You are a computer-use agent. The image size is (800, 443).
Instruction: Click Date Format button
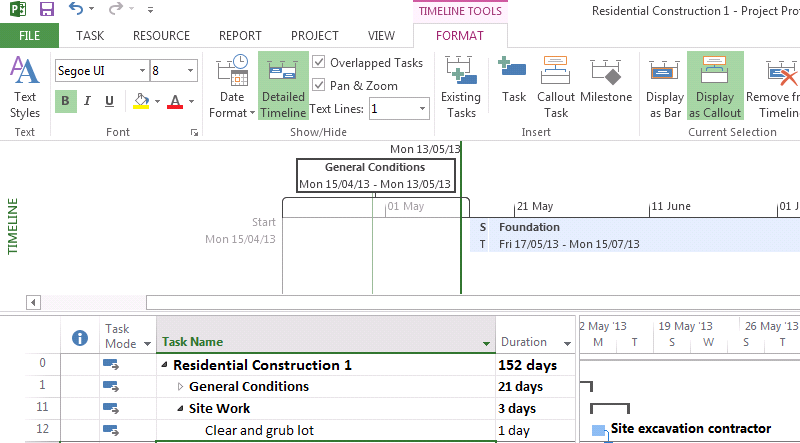pos(232,86)
